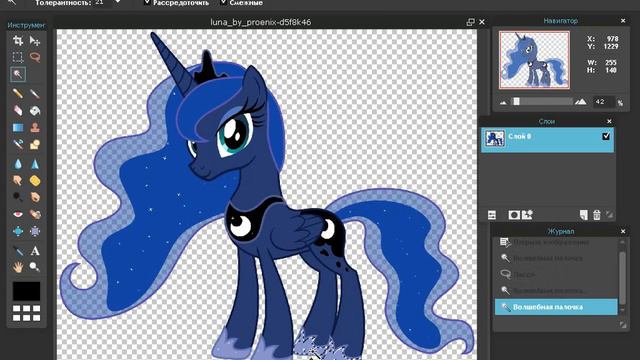Select the Burn hand tool

click(x=35, y=197)
